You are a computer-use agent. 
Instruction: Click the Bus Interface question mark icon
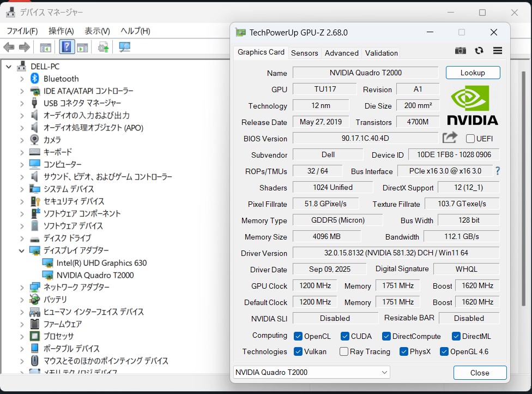point(497,171)
